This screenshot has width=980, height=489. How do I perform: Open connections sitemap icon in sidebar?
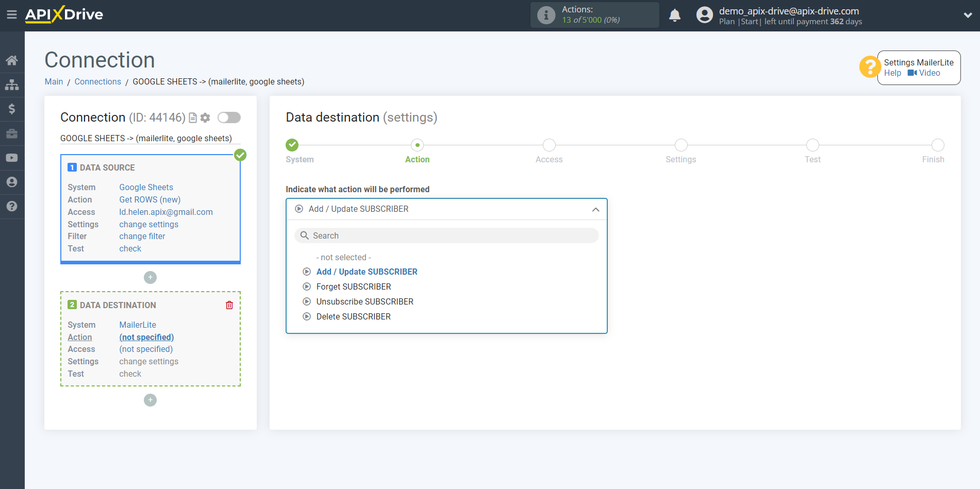(12, 85)
